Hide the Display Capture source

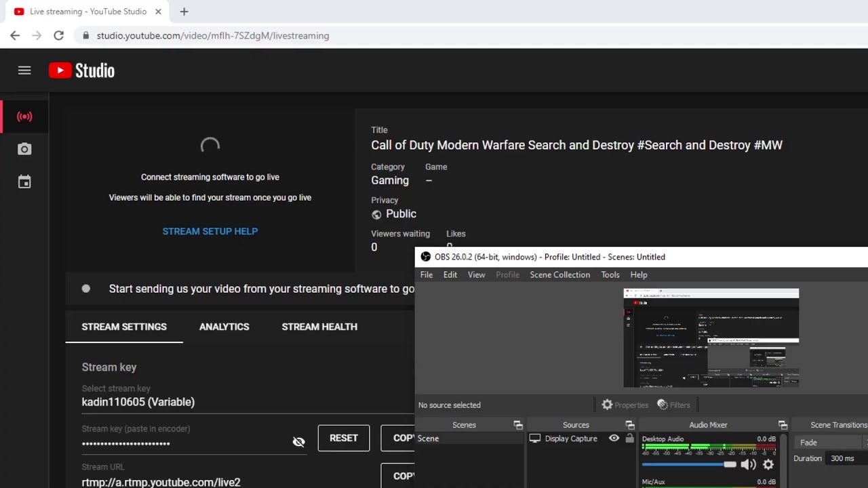click(614, 439)
